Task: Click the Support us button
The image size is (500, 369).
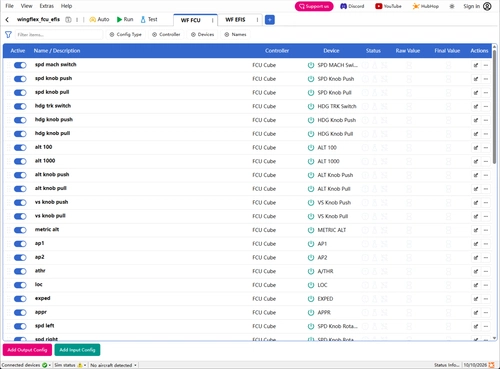Action: [x=314, y=6]
